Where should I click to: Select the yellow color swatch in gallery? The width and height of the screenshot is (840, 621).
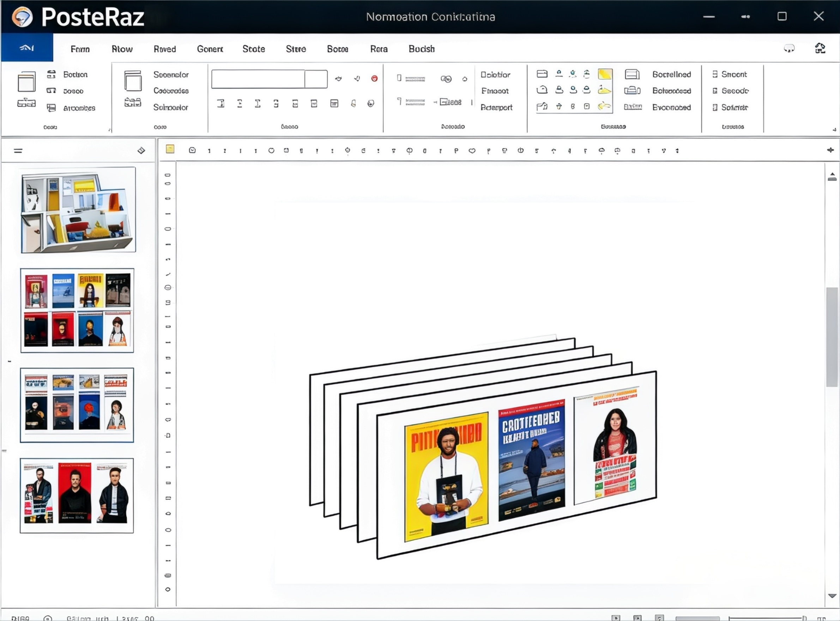point(605,74)
